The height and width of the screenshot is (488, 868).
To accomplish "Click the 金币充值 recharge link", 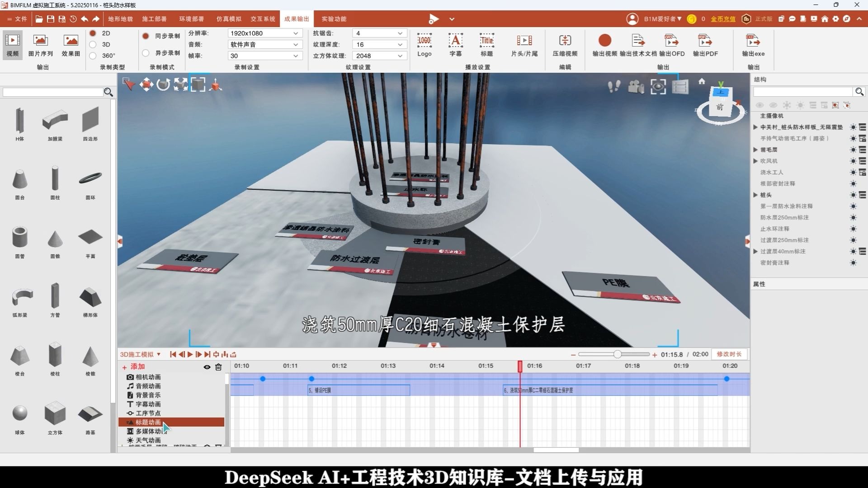I will coord(722,19).
